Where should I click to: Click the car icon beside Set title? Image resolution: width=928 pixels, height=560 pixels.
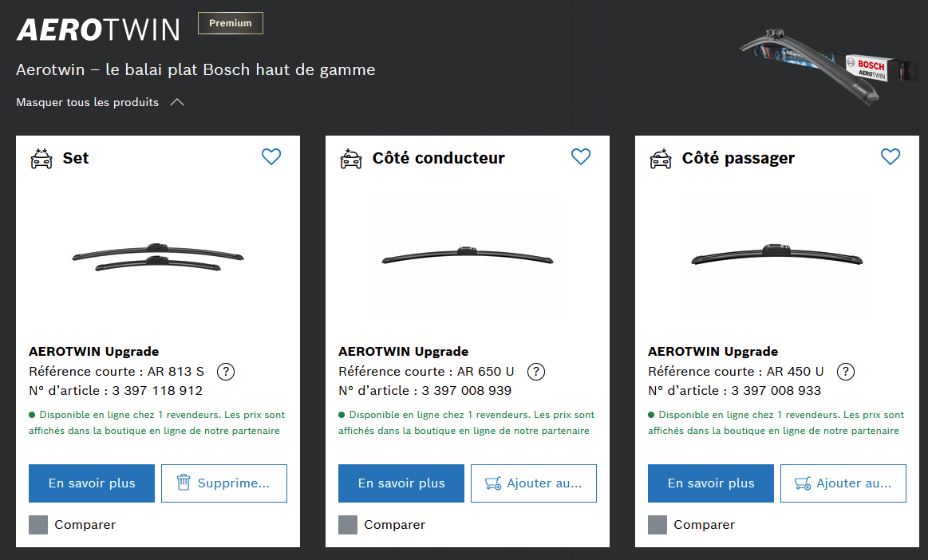(41, 158)
